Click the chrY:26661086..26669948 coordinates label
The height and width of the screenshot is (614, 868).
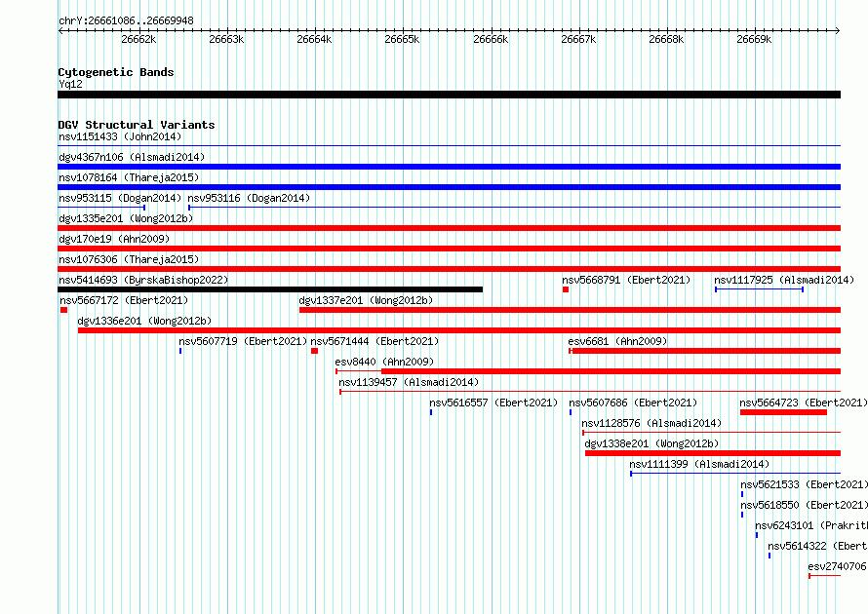(x=126, y=21)
